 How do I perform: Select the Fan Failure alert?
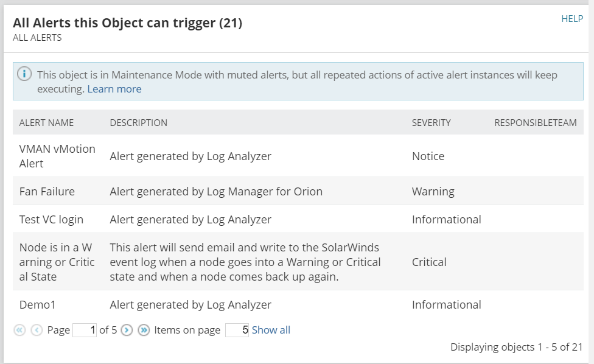[47, 191]
